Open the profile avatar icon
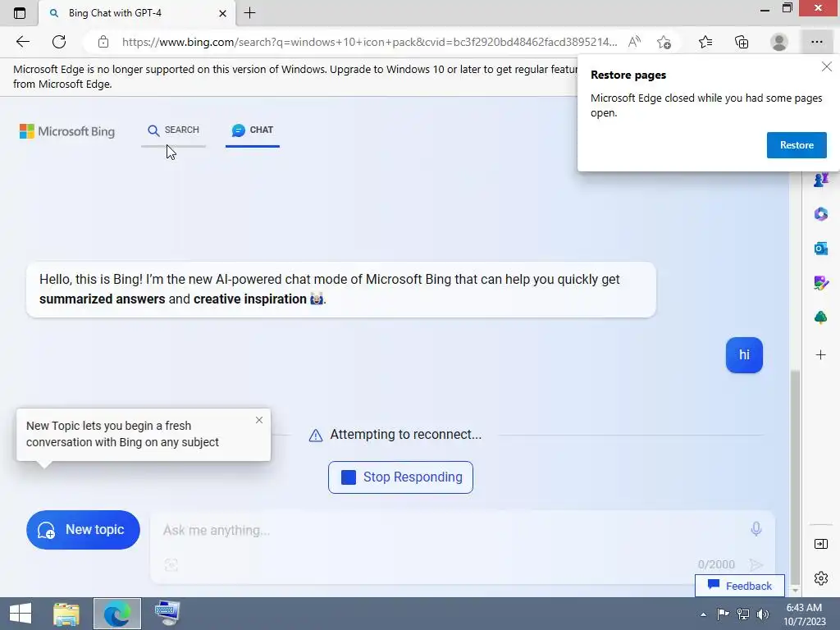The width and height of the screenshot is (840, 630). (x=779, y=42)
